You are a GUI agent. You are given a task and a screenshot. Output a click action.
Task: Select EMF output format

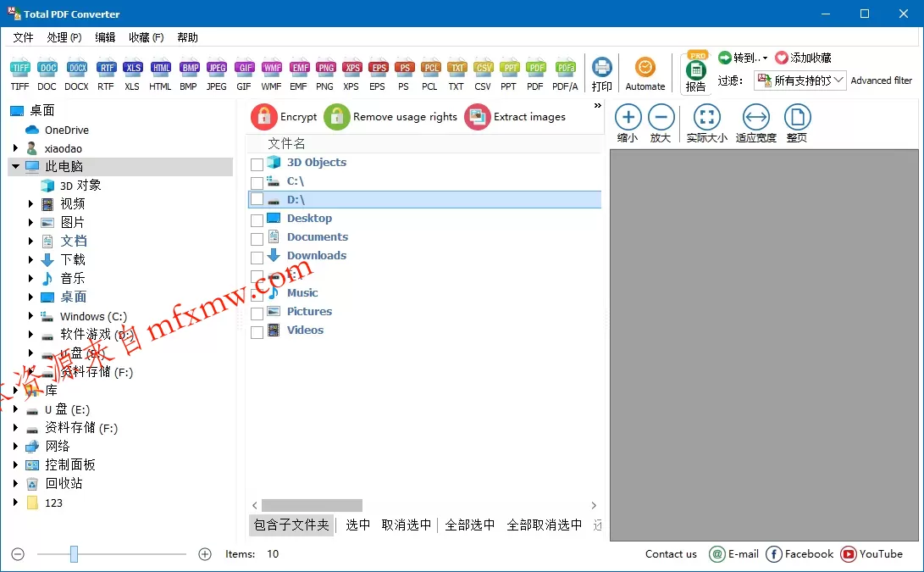[x=299, y=75]
